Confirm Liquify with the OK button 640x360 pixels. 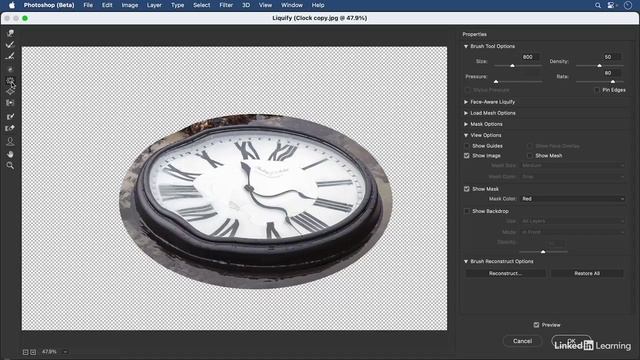tap(571, 341)
